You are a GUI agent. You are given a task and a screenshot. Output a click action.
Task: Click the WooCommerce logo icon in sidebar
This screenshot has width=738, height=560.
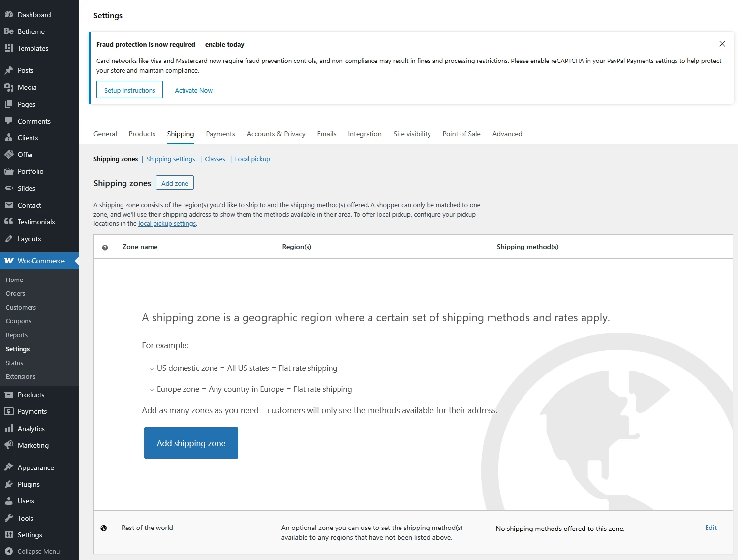[x=9, y=260]
